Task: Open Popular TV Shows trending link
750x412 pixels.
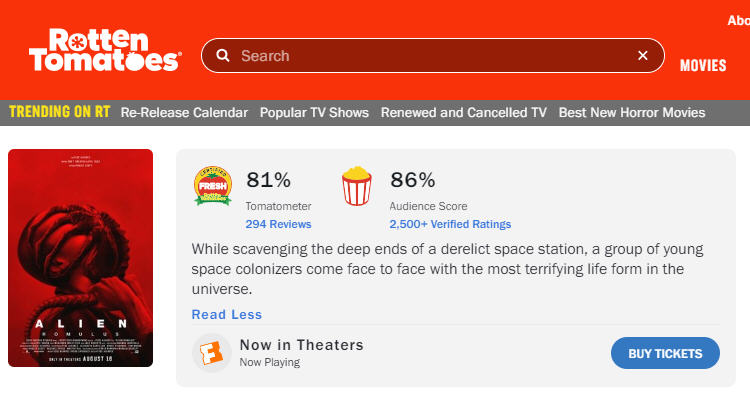Action: 314,112
